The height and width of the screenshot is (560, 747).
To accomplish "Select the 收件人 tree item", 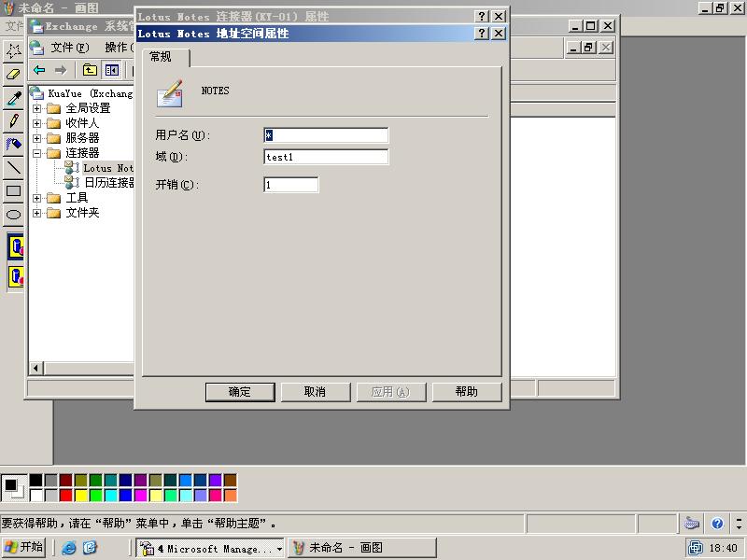I will pos(82,123).
